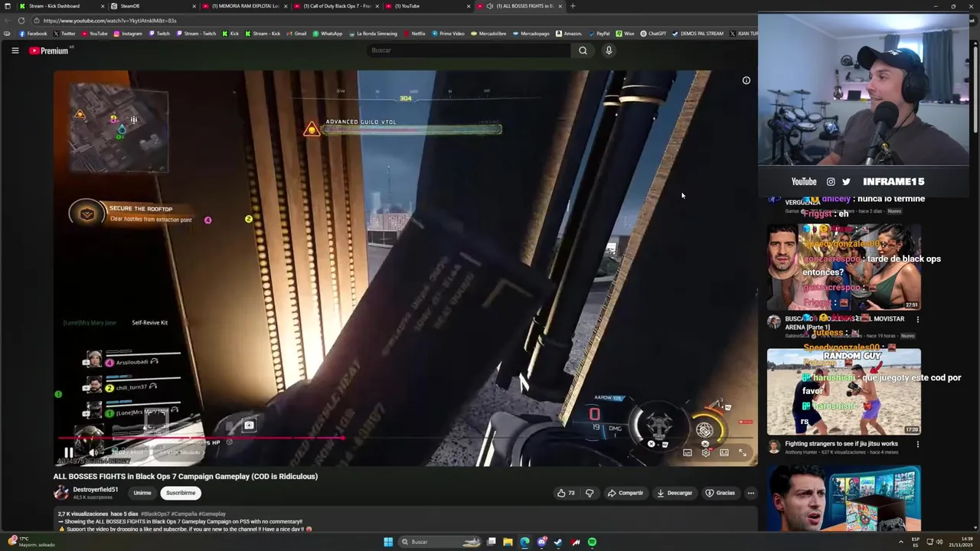
Task: Open the Windows Start menu
Action: click(388, 542)
